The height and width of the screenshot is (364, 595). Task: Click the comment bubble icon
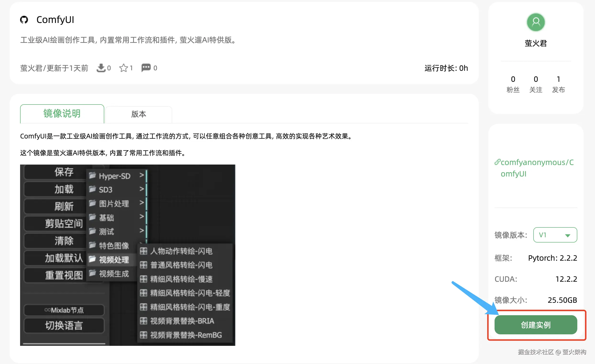pos(146,68)
